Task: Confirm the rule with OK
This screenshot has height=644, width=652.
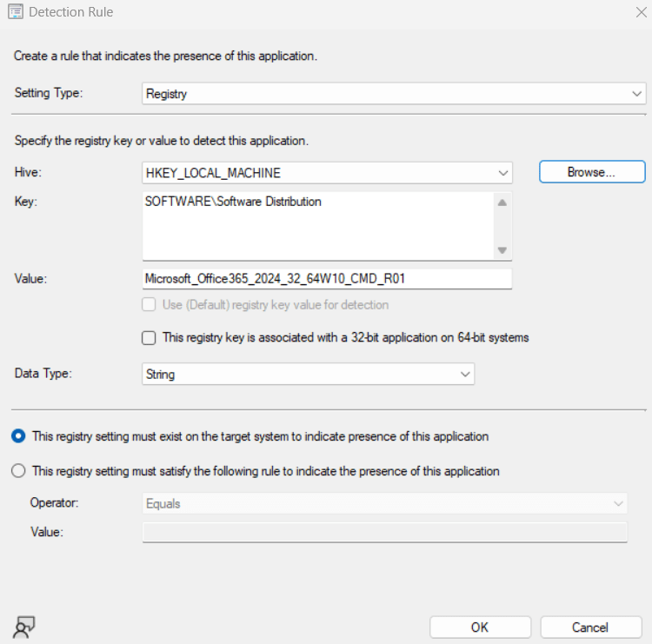Action: (x=480, y=627)
